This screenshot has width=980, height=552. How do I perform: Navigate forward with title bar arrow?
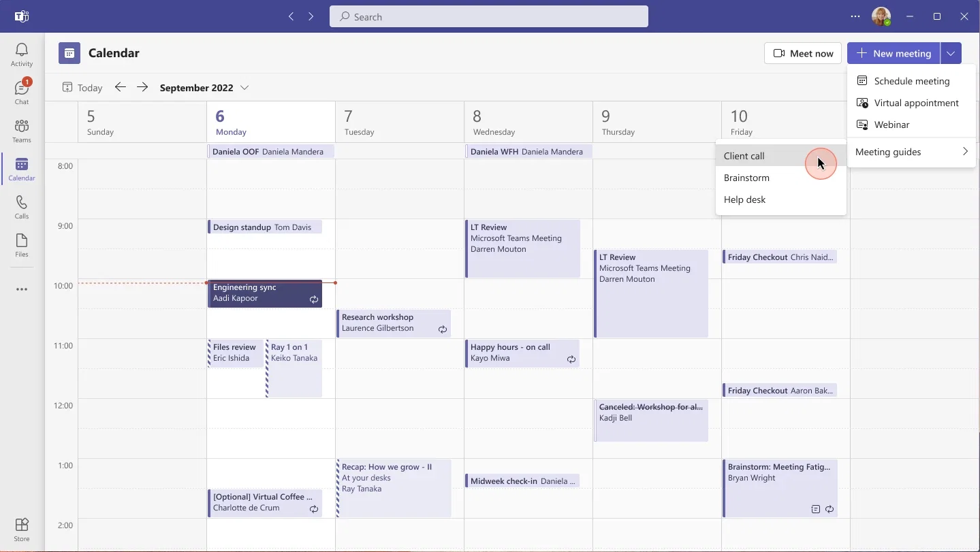(x=311, y=16)
